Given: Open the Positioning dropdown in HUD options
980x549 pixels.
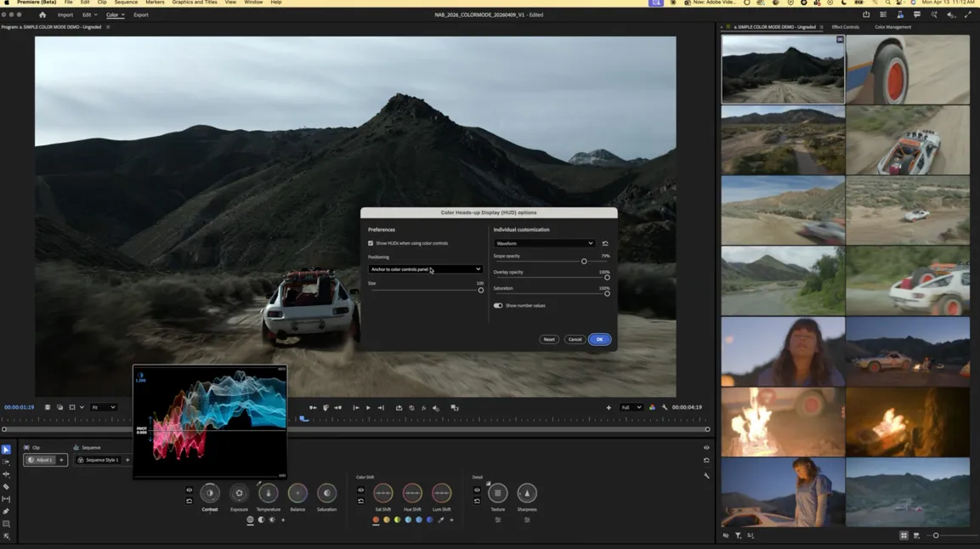Looking at the screenshot, I should tap(425, 269).
